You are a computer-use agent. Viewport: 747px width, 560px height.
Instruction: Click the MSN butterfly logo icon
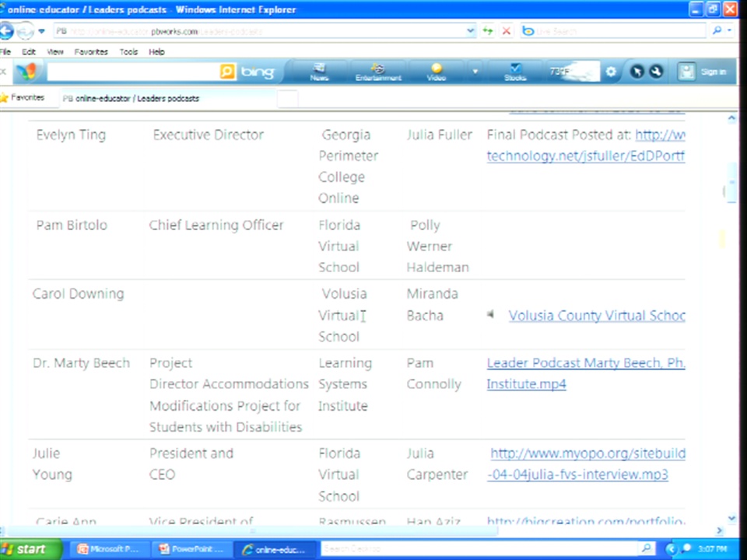click(26, 72)
